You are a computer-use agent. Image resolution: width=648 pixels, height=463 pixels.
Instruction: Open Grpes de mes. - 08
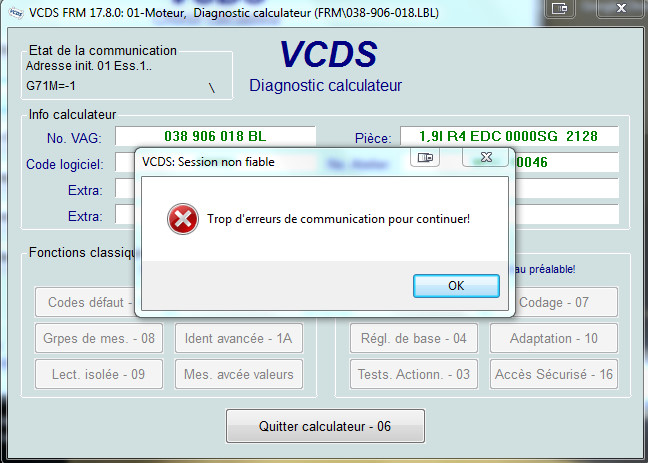pos(99,338)
